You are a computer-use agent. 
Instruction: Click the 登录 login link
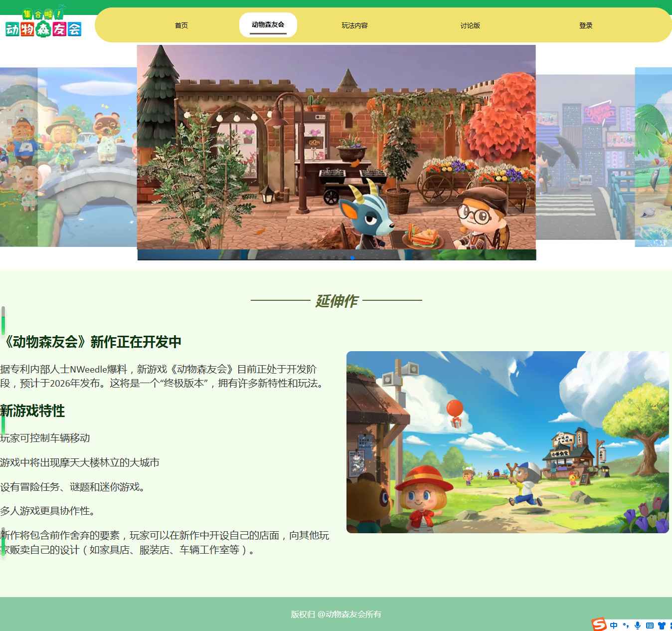point(586,25)
